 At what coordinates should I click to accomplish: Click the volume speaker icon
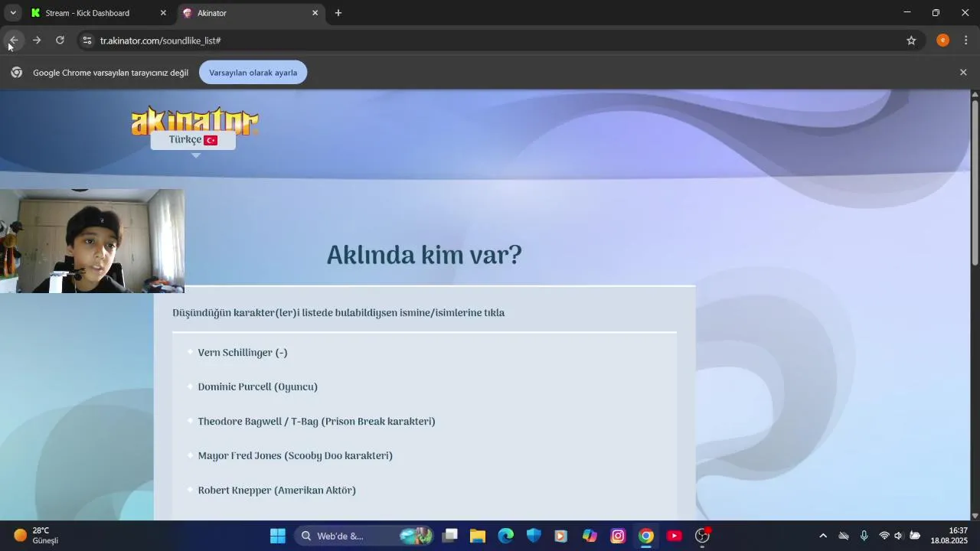(x=899, y=536)
